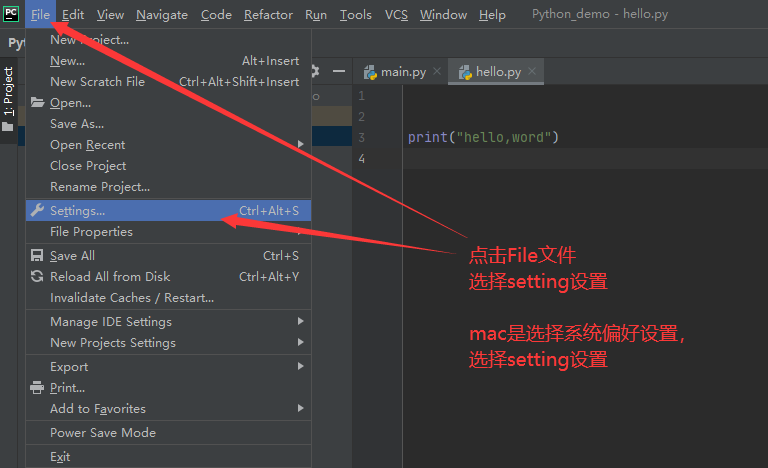This screenshot has height=468, width=768.
Task: Choose New... menu item
Action: tap(168, 61)
